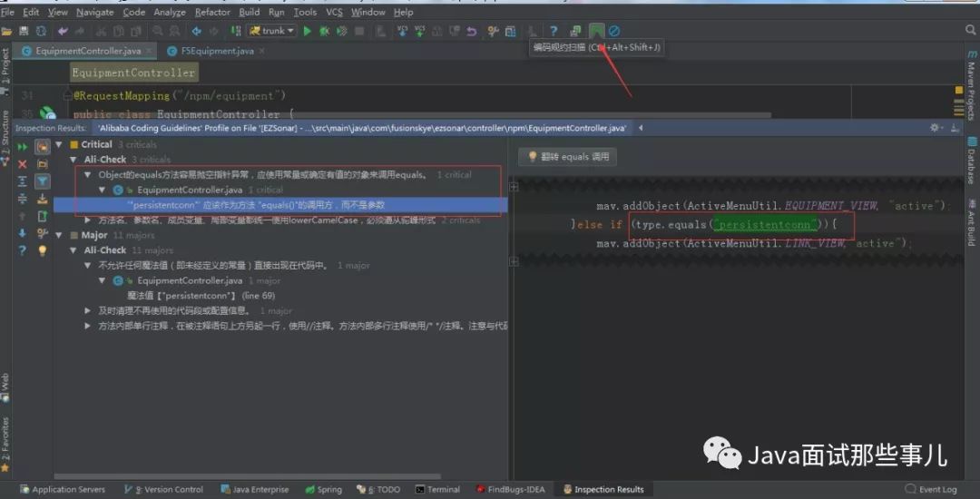Screen dimensions: 980x499
Task: Click the quick-fix light bulb icon in the inspection panel
Action: [x=42, y=250]
